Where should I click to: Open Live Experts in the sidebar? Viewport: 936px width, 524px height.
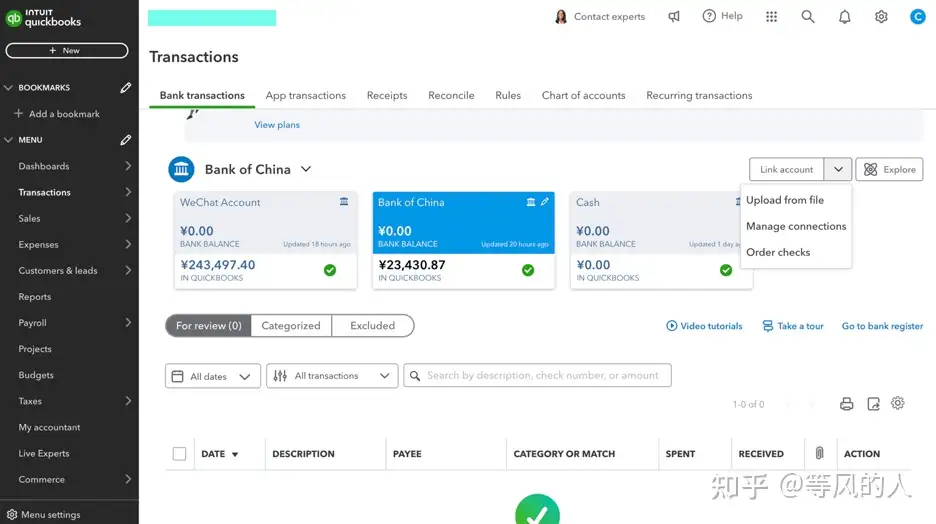[x=44, y=454]
